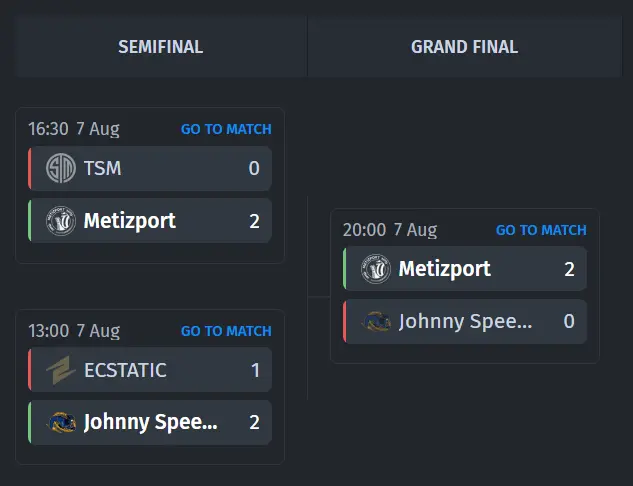Click Metizport name in the grand final
Screen dimensions: 633x486
444,269
